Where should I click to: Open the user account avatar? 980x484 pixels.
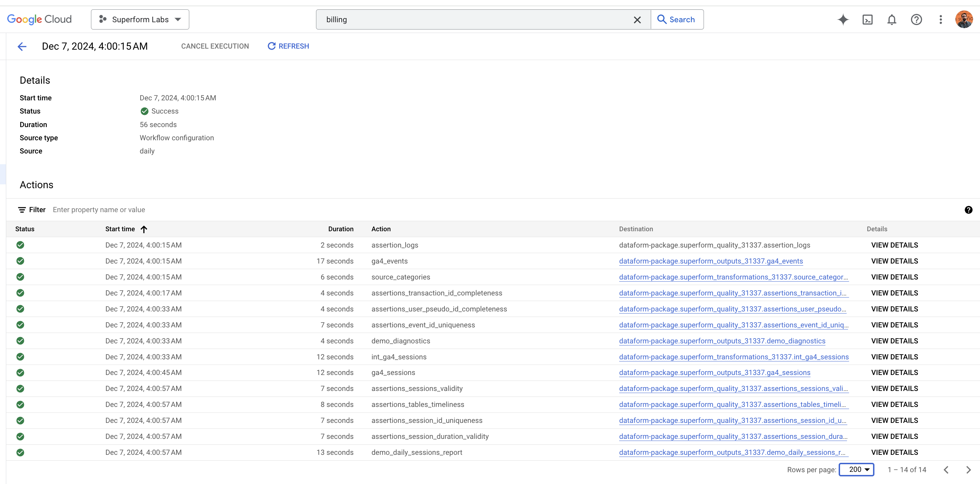(x=964, y=19)
